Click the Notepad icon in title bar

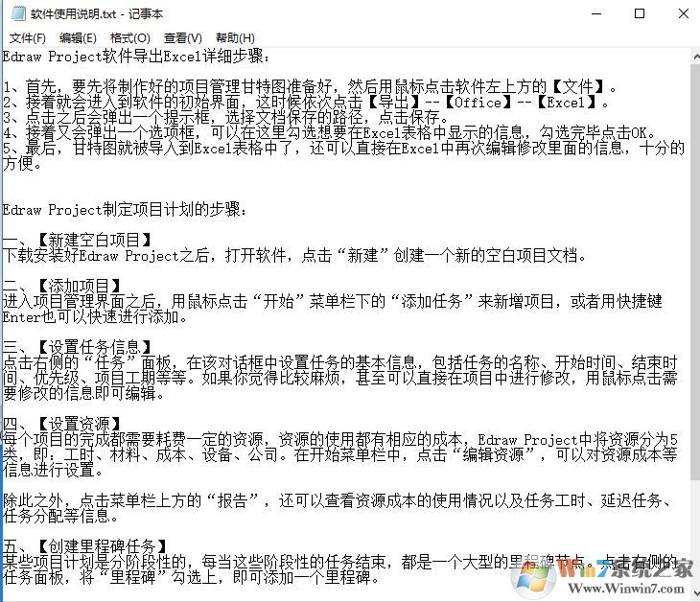(x=19, y=13)
